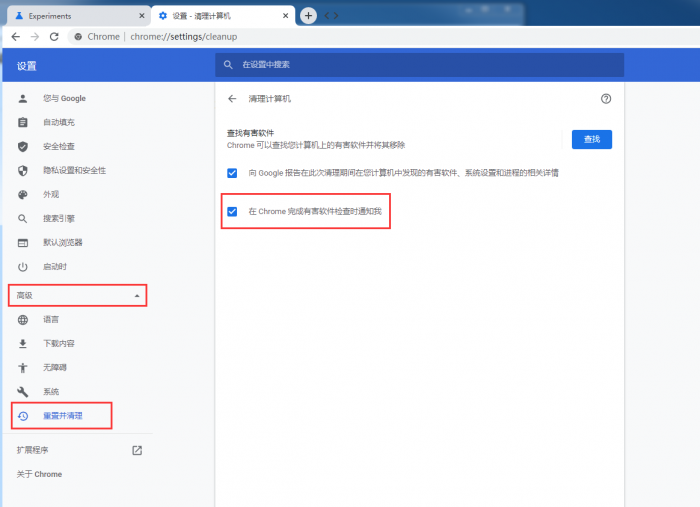Screen dimensions: 700x507
Task: Click the 设置 title in blue header
Action: 26,66
